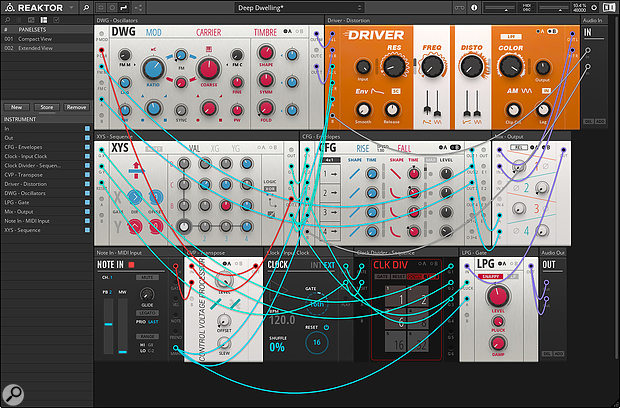Adjust the output level slider in header
The width and height of the screenshot is (620, 408).
tap(554, 8)
